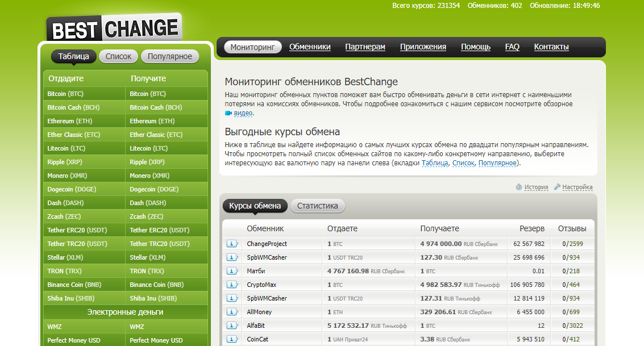
Task: Click the BestChange logo
Action: [115, 27]
